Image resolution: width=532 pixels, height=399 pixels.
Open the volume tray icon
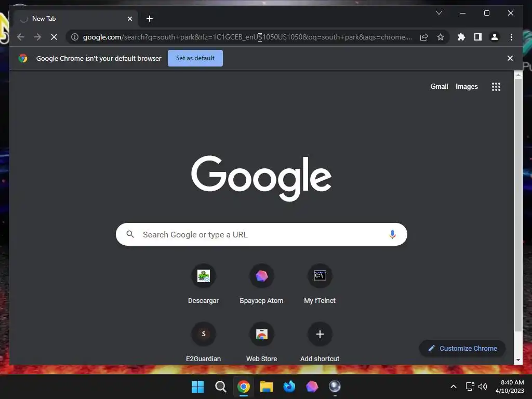pyautogui.click(x=482, y=387)
